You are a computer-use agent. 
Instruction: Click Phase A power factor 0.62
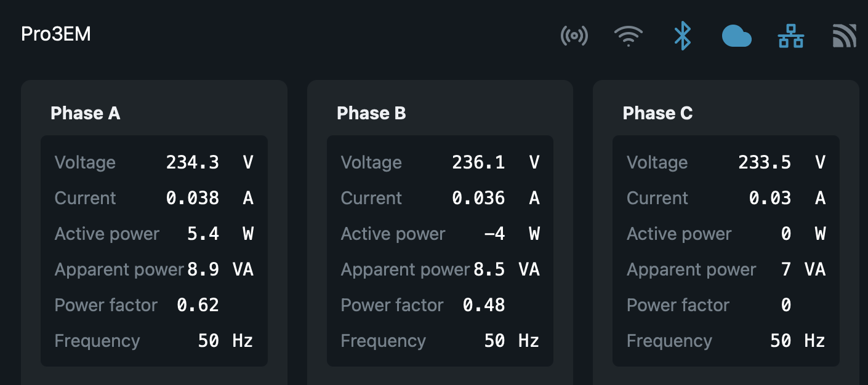[198, 305]
